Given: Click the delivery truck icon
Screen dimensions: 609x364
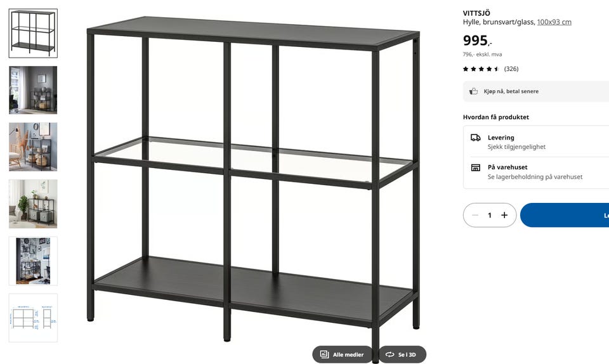Looking at the screenshot, I should (475, 138).
